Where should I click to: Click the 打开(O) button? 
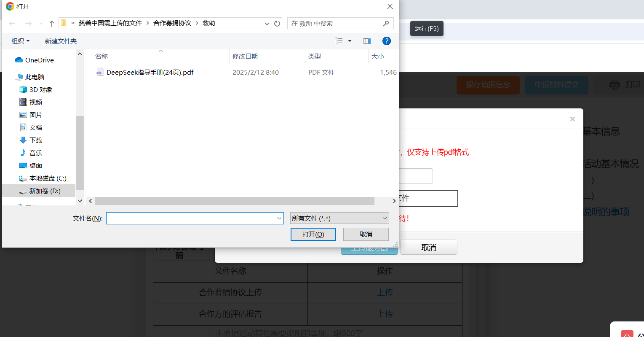(313, 235)
